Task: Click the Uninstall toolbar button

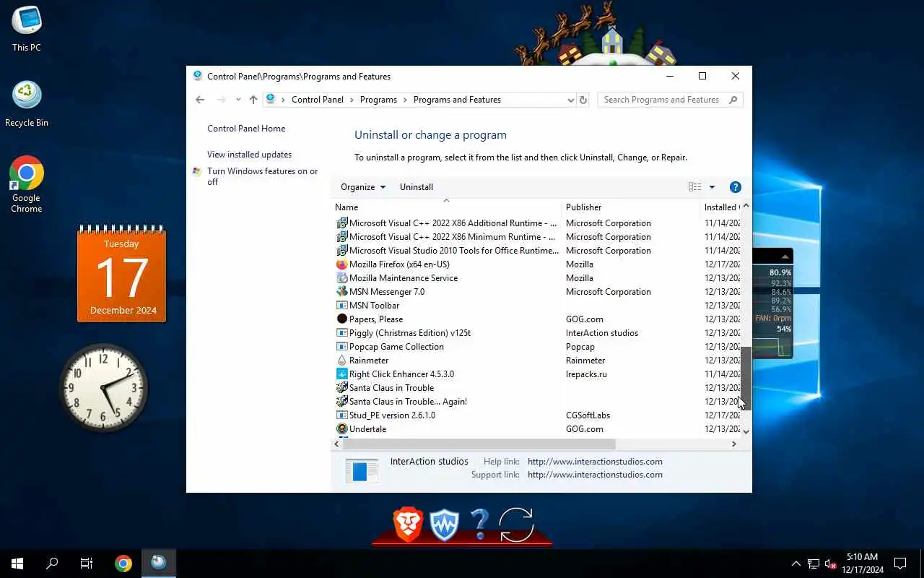Action: (417, 187)
